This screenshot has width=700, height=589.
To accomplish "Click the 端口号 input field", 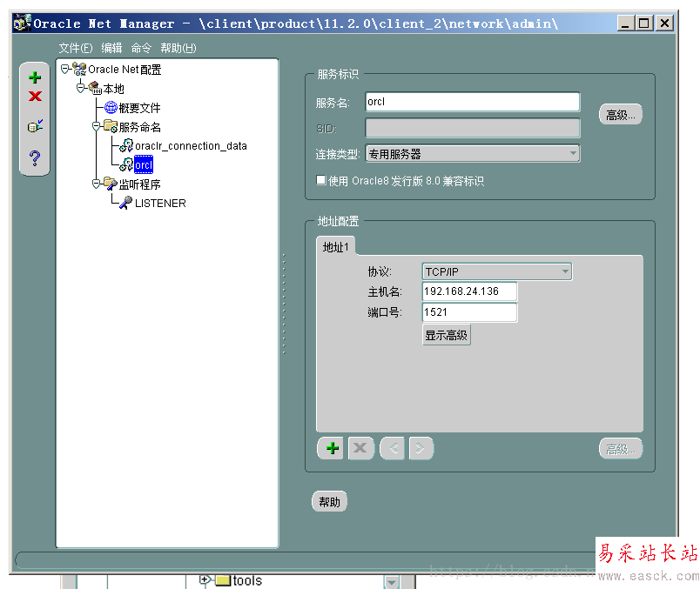I will click(469, 312).
